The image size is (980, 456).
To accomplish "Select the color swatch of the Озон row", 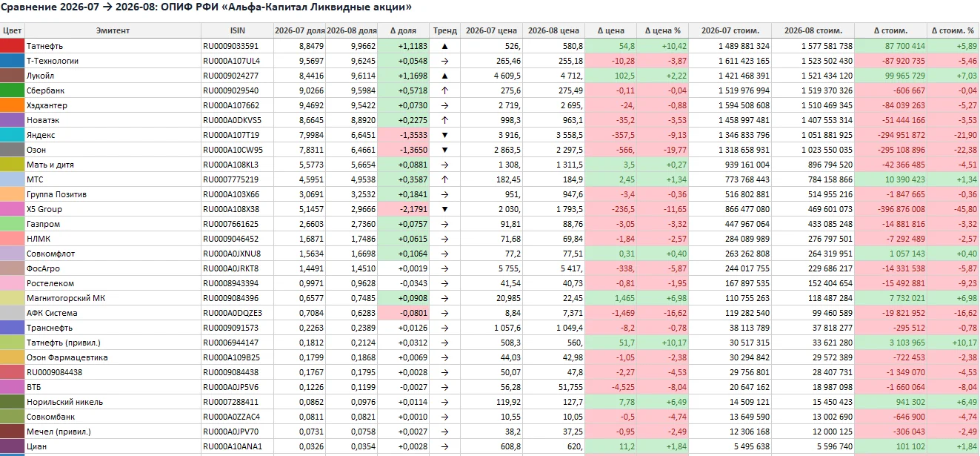I will point(12,150).
